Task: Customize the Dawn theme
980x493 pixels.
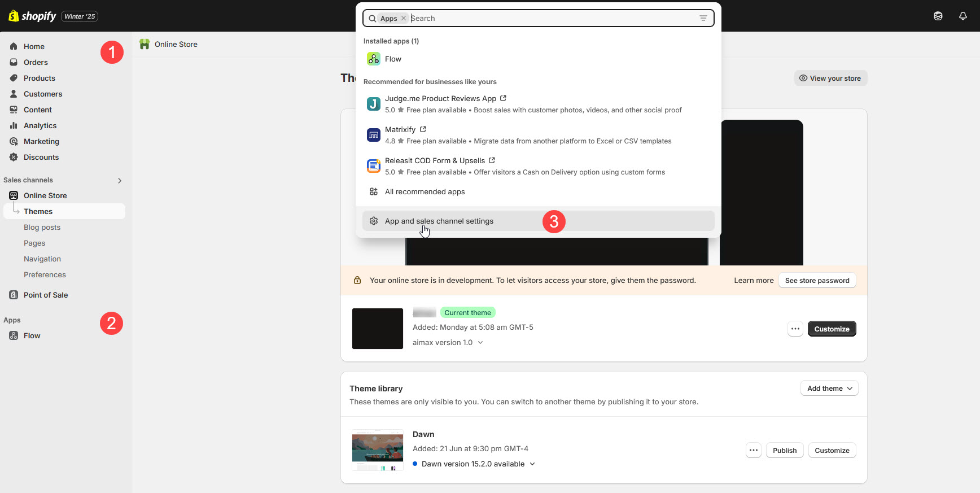Action: (x=832, y=450)
